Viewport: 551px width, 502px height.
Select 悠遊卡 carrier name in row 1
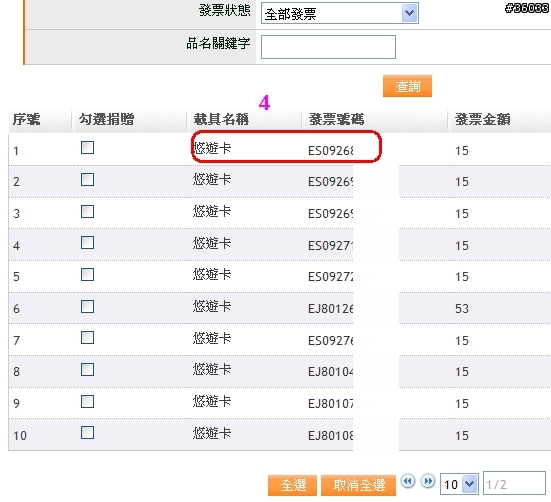pyautogui.click(x=212, y=148)
